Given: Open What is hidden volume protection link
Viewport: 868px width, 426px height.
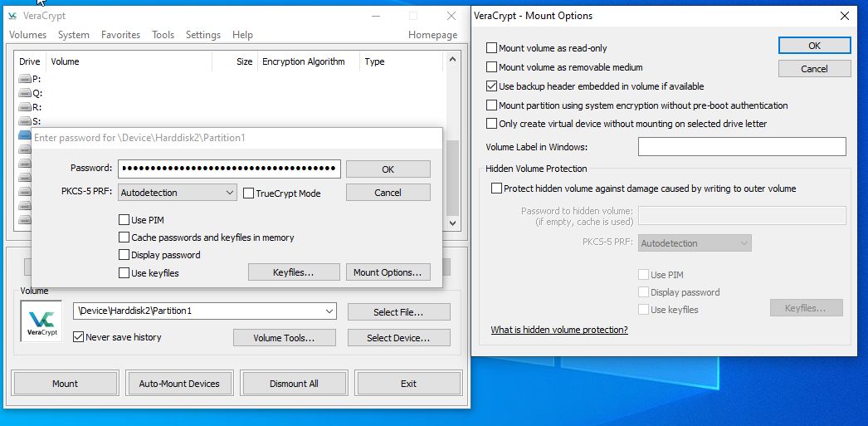Looking at the screenshot, I should click(559, 330).
